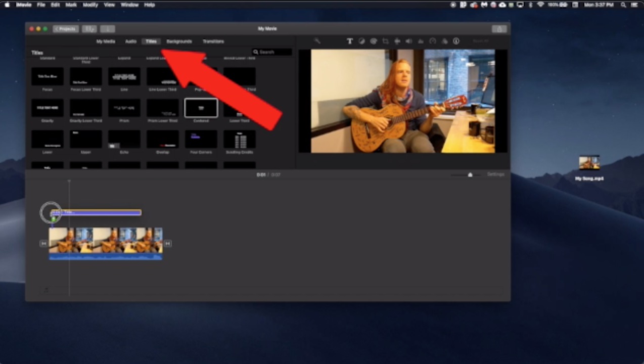
Task: Open the Volume adjustment control
Action: point(409,41)
